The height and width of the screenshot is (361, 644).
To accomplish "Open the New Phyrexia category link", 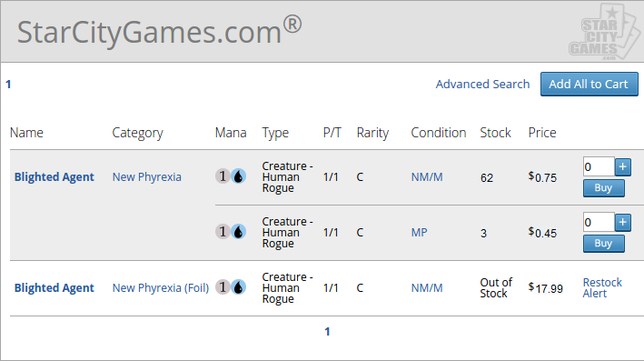I will [x=146, y=176].
